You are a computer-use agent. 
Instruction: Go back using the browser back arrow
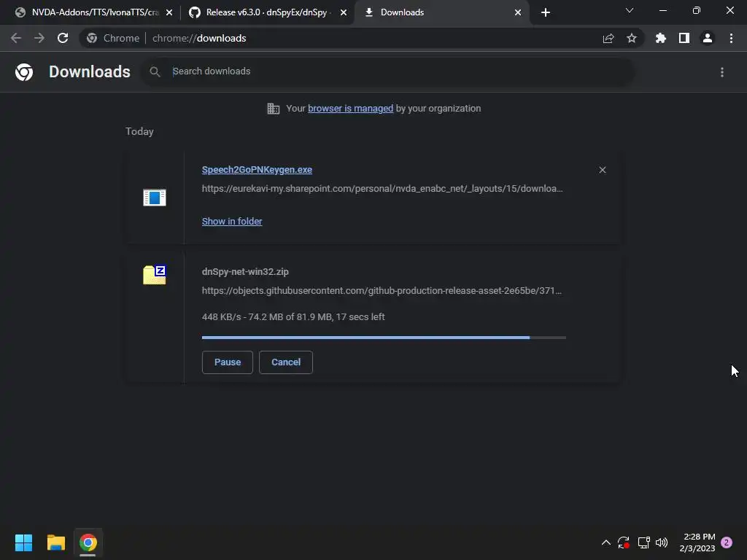coord(16,38)
